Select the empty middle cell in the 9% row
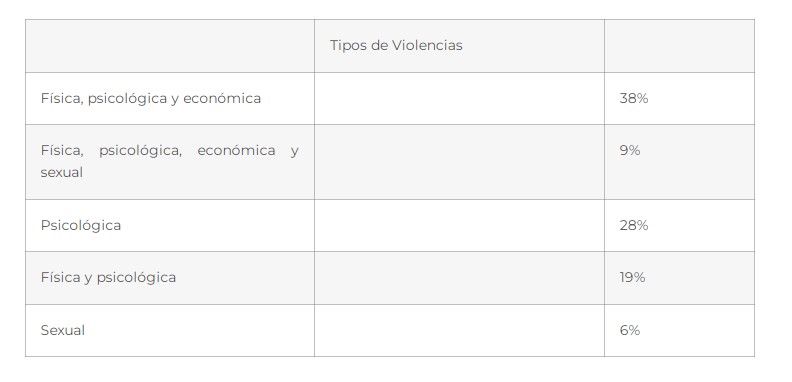This screenshot has height=382, width=792. tap(459, 162)
